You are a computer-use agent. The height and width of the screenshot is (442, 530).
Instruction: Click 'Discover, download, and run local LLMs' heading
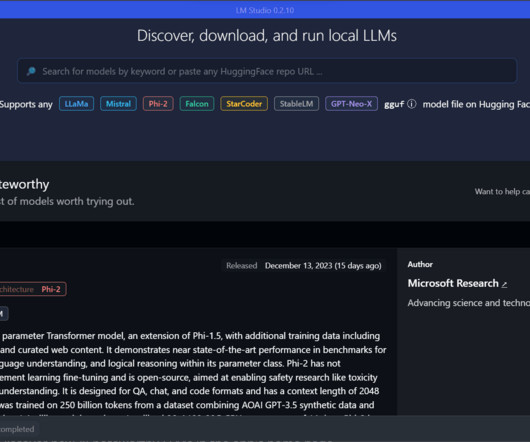point(267,35)
